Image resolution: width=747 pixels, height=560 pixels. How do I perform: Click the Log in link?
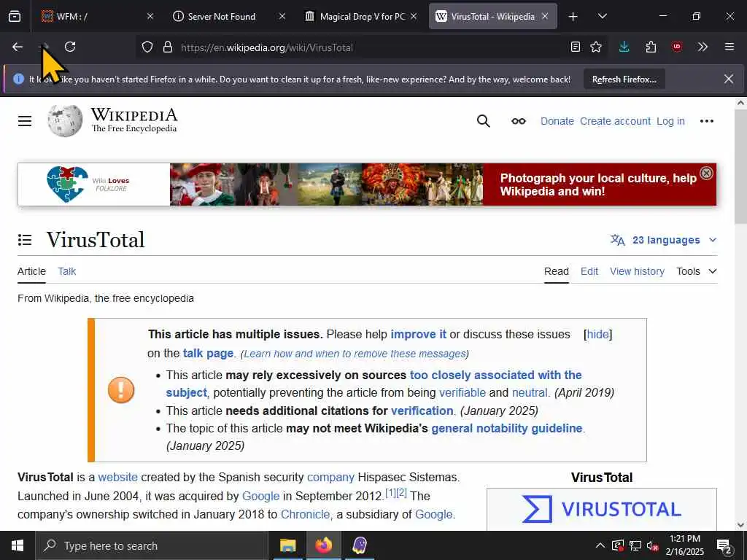[x=670, y=121]
